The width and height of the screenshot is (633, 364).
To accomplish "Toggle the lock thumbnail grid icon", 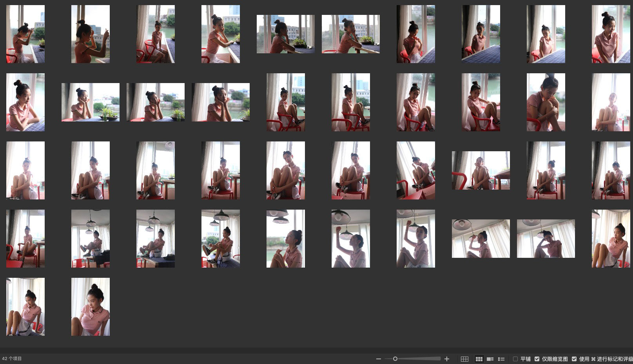I will [x=464, y=359].
